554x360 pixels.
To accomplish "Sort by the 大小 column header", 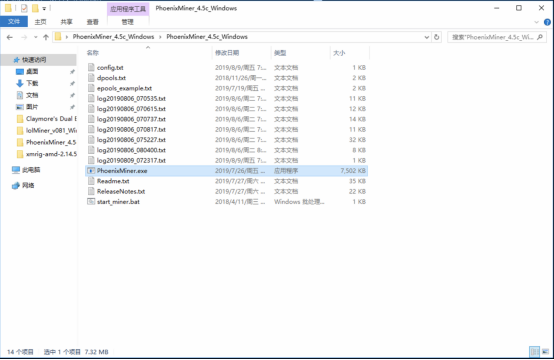I will click(x=339, y=53).
